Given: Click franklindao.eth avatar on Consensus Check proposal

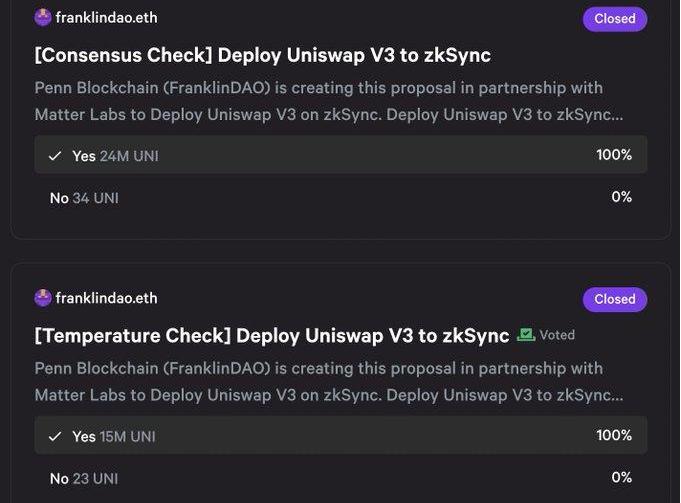Looking at the screenshot, I should (x=43, y=18).
